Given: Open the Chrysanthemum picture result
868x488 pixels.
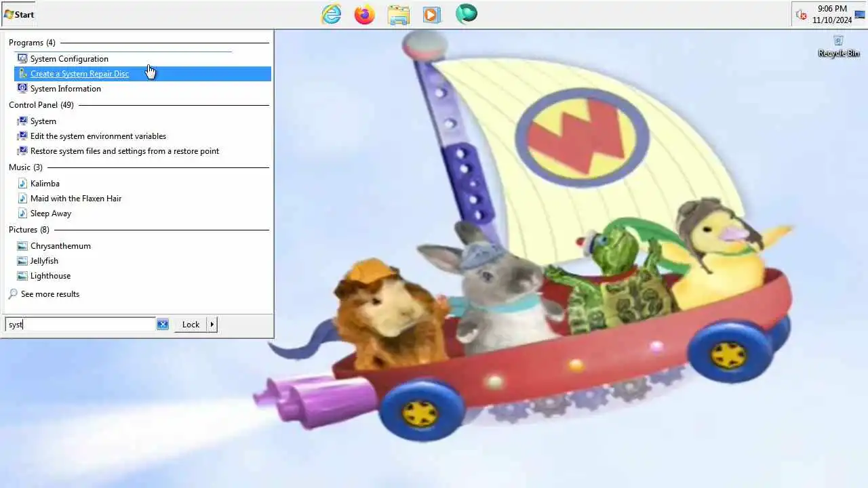Looking at the screenshot, I should tap(60, 246).
